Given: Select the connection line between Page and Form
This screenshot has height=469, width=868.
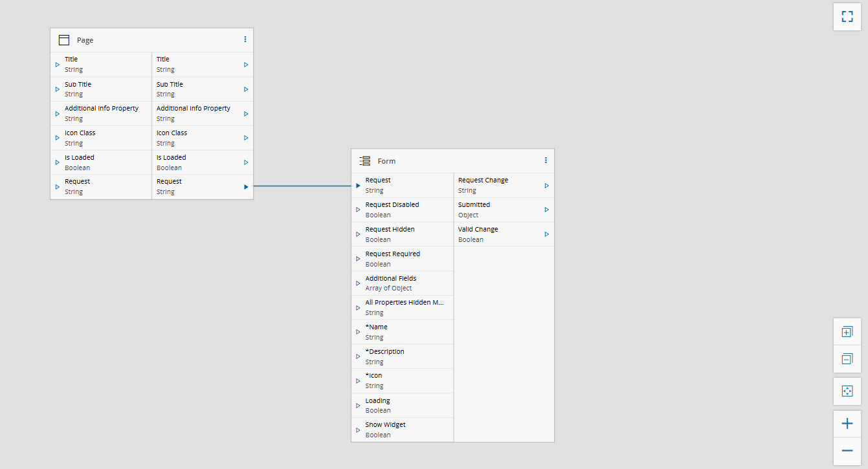Looking at the screenshot, I should [x=302, y=186].
